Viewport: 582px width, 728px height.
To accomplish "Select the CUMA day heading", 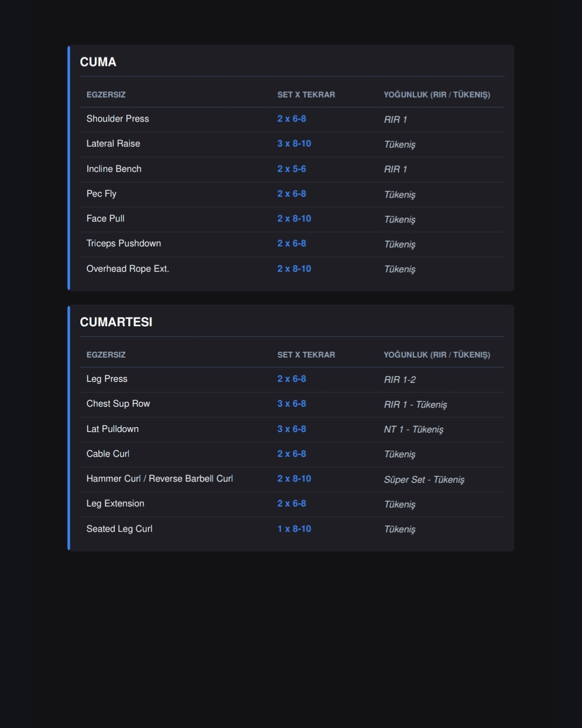I will click(98, 62).
